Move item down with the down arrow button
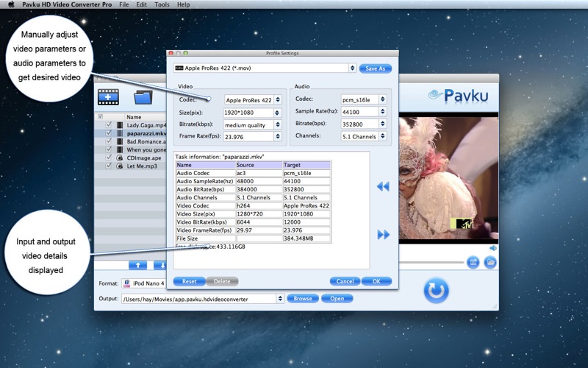This screenshot has height=368, width=588. 160,265
